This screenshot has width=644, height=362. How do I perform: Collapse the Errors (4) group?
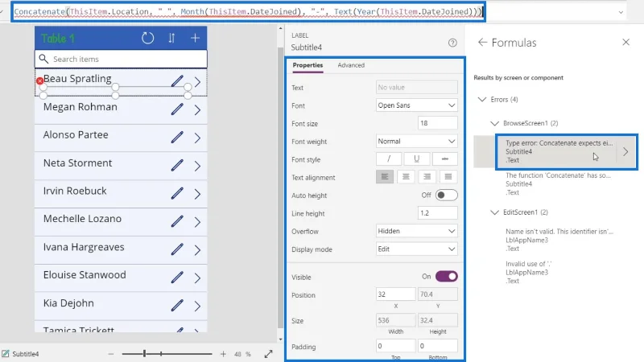[x=482, y=99]
